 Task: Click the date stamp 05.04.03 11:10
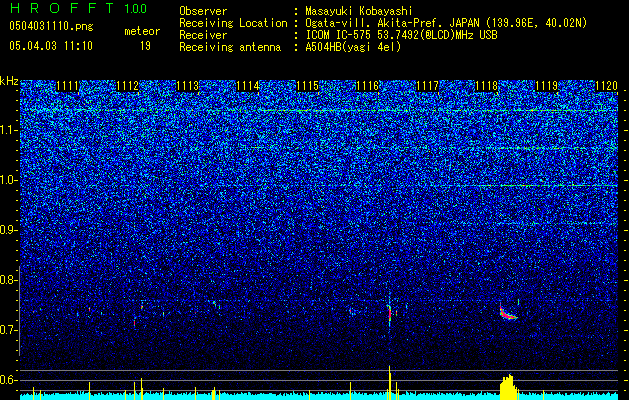(51, 45)
